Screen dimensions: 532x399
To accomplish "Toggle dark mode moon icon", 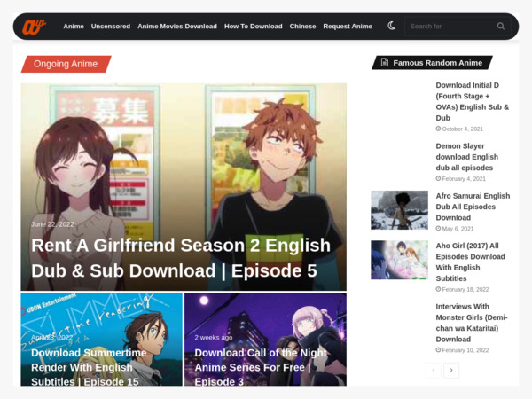I will pos(392,26).
